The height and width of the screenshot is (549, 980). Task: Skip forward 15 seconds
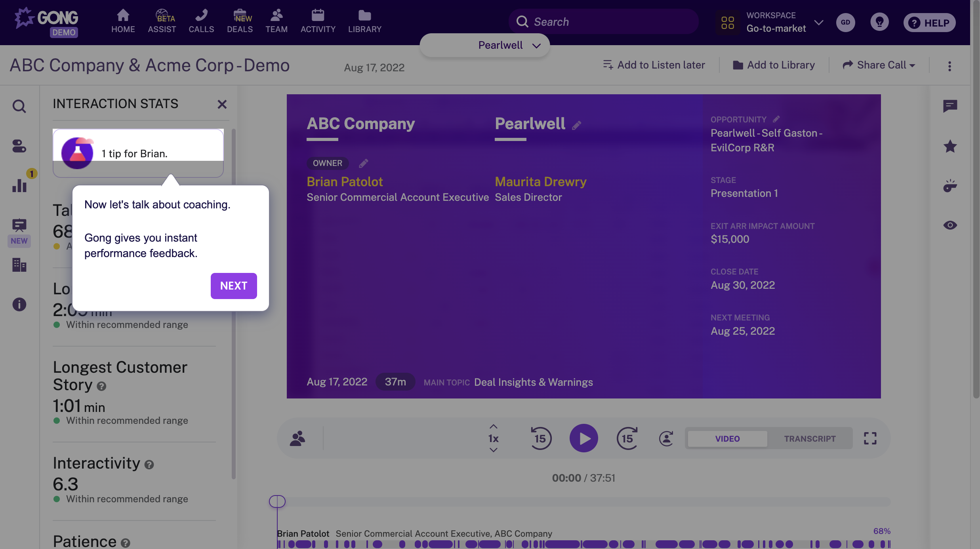[627, 438]
